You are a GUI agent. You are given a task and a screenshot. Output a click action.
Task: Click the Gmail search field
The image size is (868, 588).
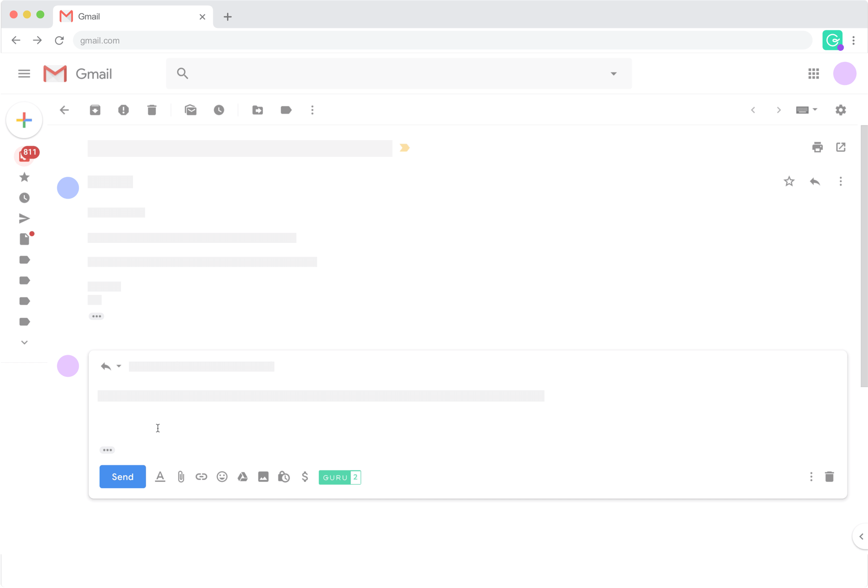pyautogui.click(x=390, y=74)
